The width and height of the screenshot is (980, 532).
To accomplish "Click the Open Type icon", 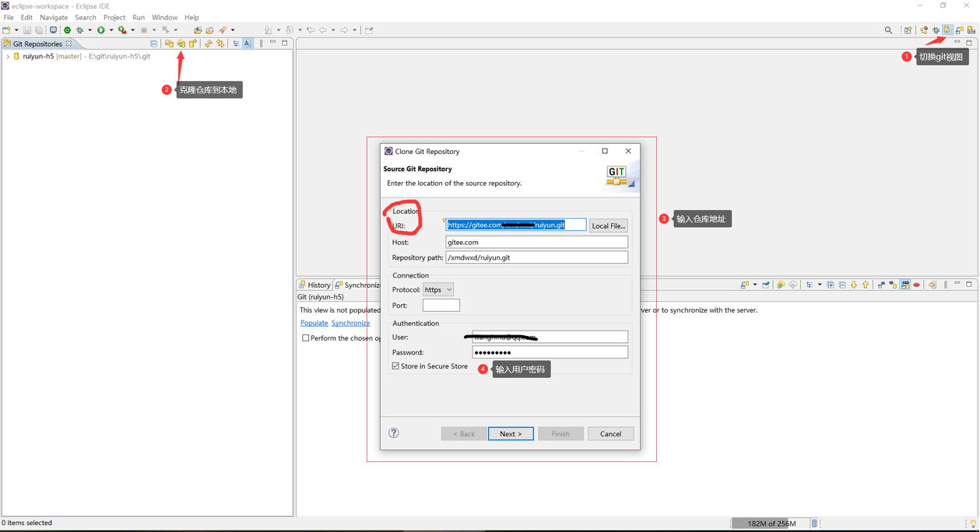I will pyautogui.click(x=198, y=30).
